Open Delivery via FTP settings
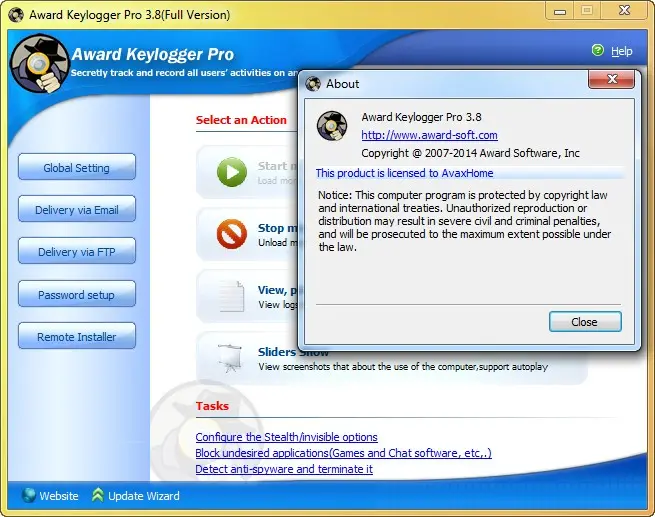The image size is (655, 517). (77, 251)
